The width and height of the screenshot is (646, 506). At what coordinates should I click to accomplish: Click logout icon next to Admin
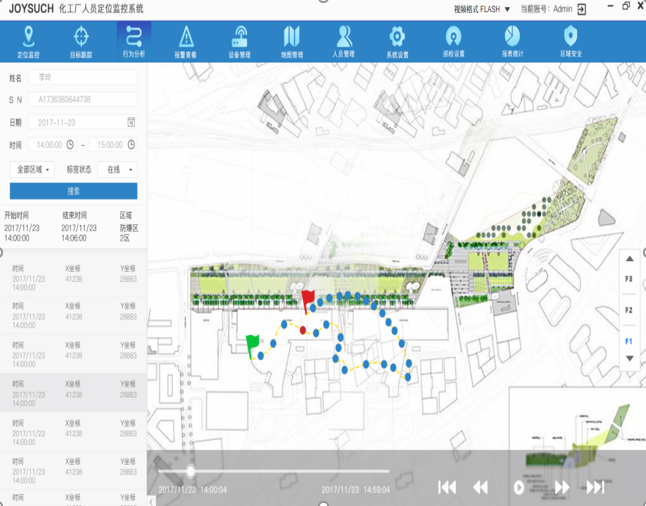pyautogui.click(x=583, y=9)
